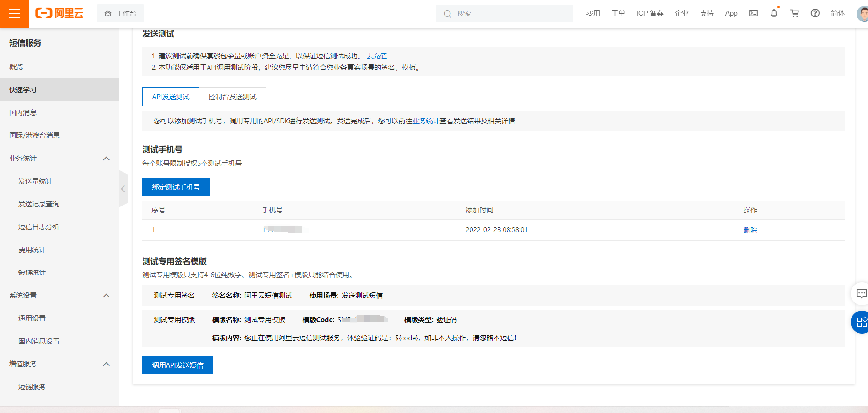Select the API发送测试 tab
Image resolution: width=868 pixels, height=413 pixels.
(171, 96)
